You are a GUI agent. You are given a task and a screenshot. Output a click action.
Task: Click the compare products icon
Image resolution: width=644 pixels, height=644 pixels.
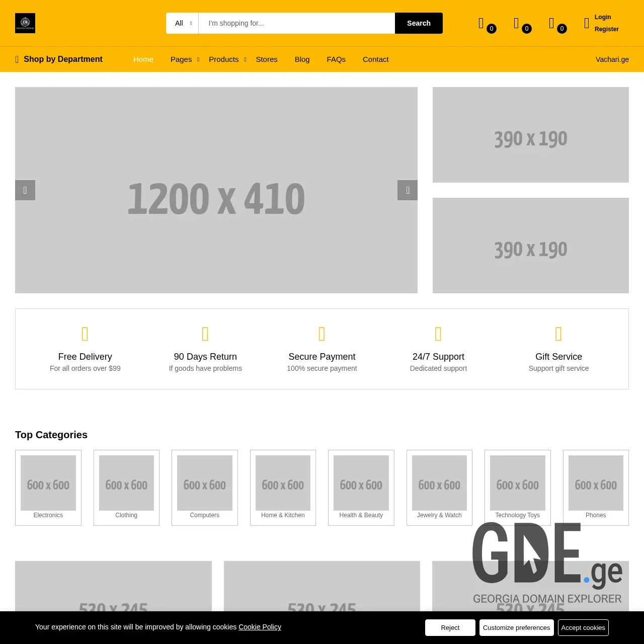480,23
